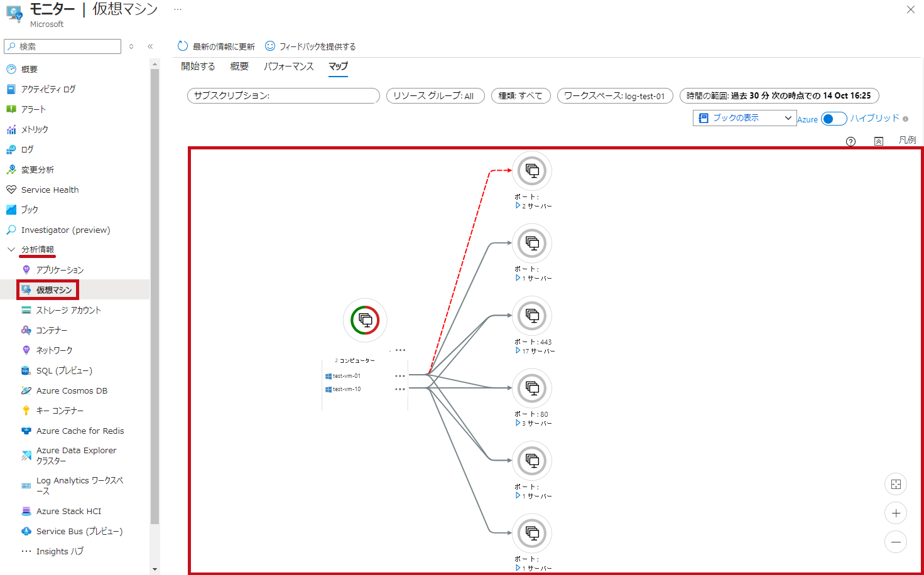This screenshot has height=575, width=924.
Task: Open アラート alerts in the sidebar
Action: [x=33, y=109]
